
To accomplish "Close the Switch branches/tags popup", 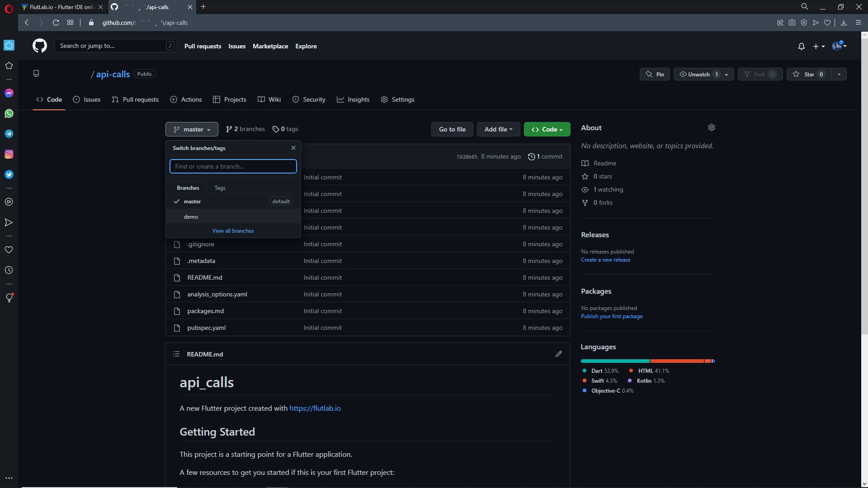I will pos(293,148).
